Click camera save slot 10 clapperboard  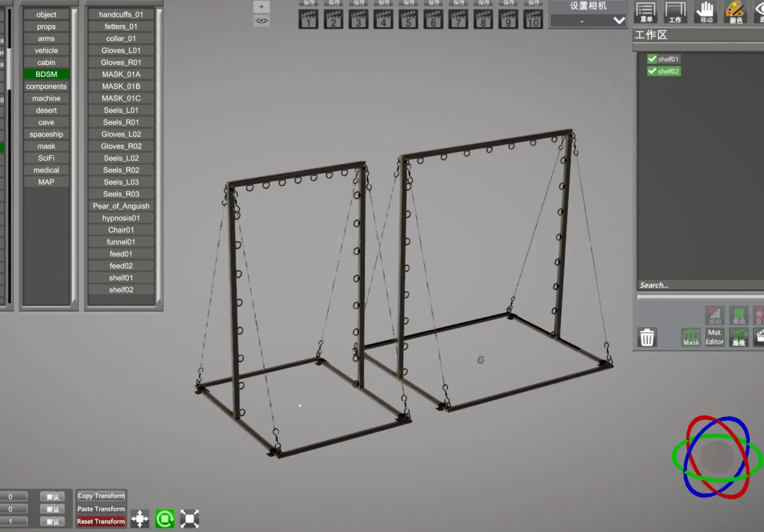tap(533, 19)
